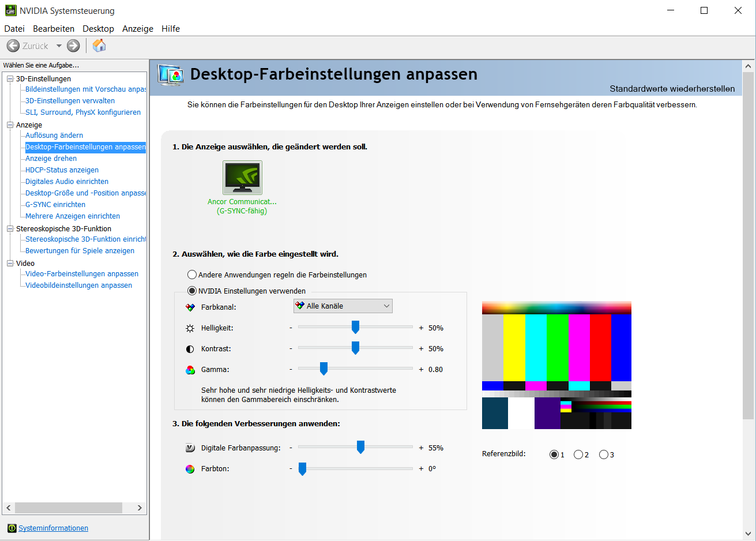Screen dimensions: 756x541
Task: Open 3D-Einstellungen verwalten
Action: [x=70, y=101]
